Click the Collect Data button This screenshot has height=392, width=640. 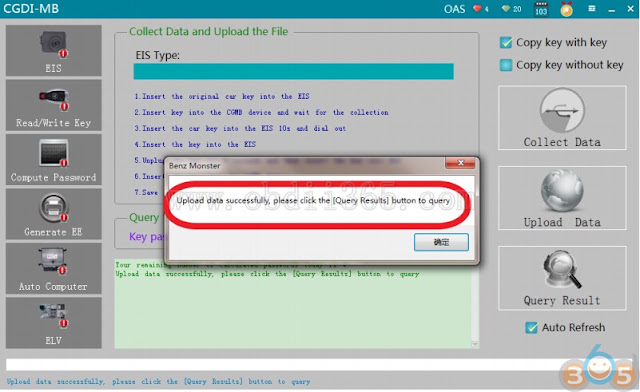click(562, 118)
